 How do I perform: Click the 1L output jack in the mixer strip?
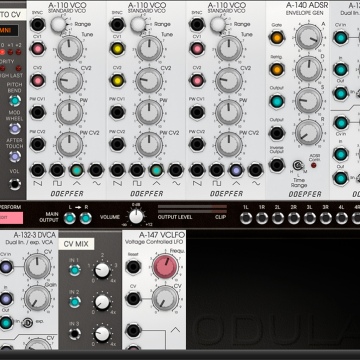pyautogui.click(x=246, y=218)
